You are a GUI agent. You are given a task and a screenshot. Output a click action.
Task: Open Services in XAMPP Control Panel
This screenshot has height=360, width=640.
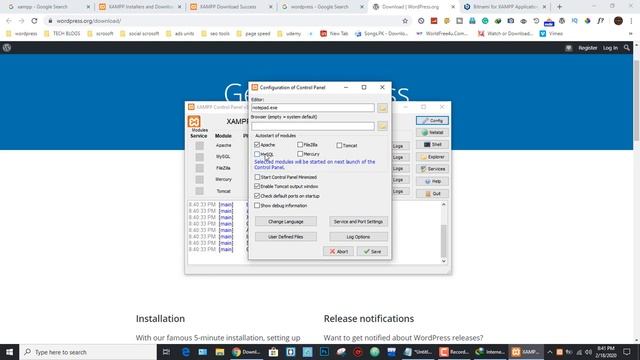tap(432, 169)
